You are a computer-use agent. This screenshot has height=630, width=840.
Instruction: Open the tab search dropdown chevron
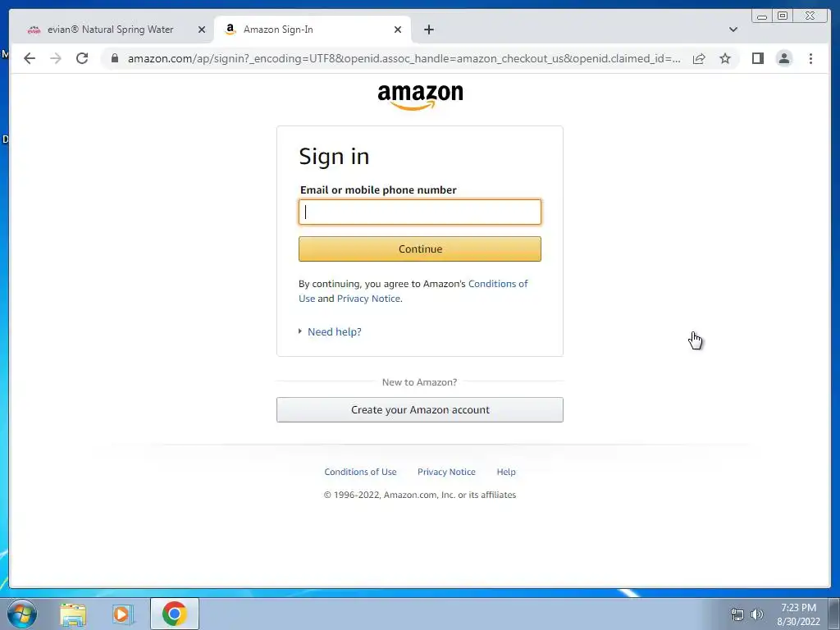pos(733,30)
